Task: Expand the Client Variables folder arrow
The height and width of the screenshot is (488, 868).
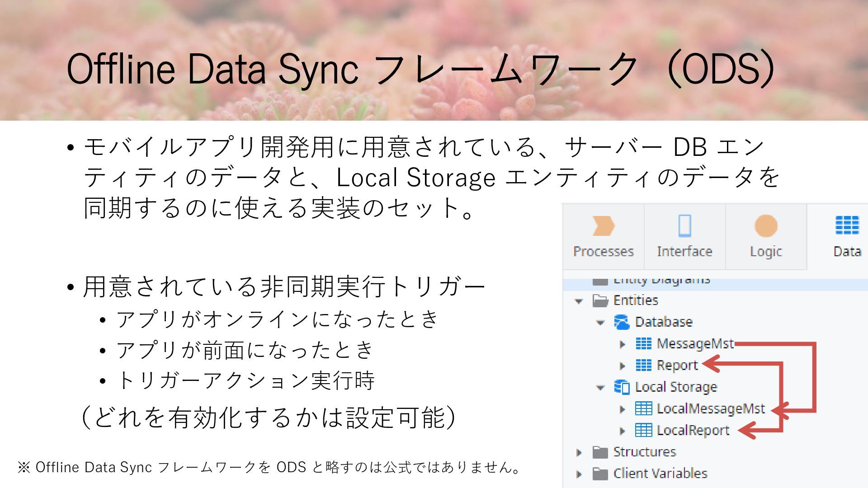Action: (x=579, y=474)
